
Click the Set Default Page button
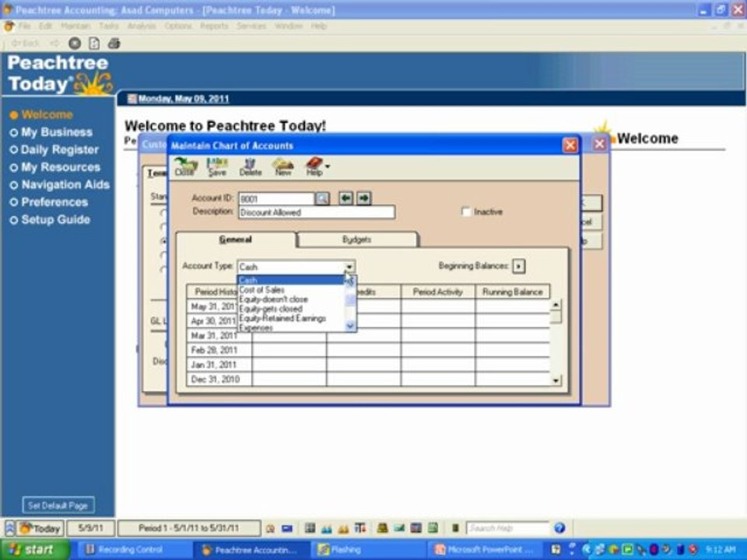[x=58, y=506]
